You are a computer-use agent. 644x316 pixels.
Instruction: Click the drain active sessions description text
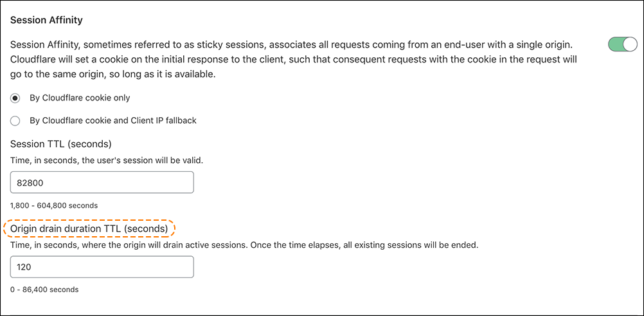tap(244, 245)
